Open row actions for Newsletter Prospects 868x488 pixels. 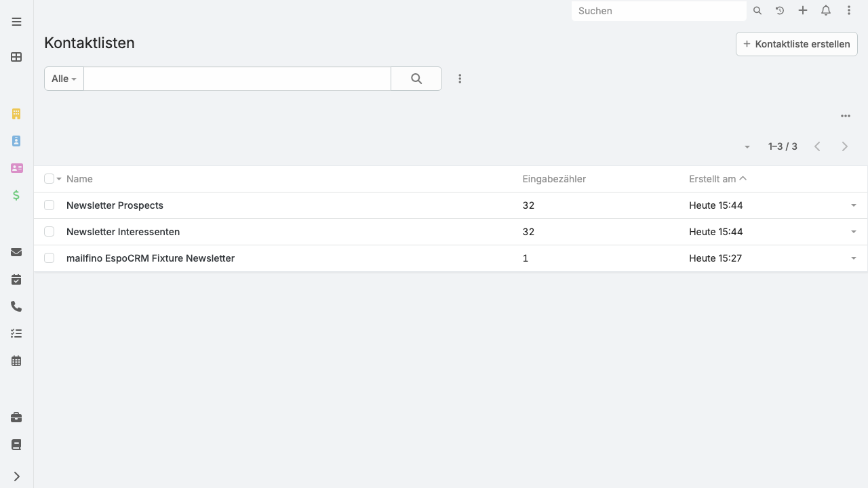(x=854, y=205)
